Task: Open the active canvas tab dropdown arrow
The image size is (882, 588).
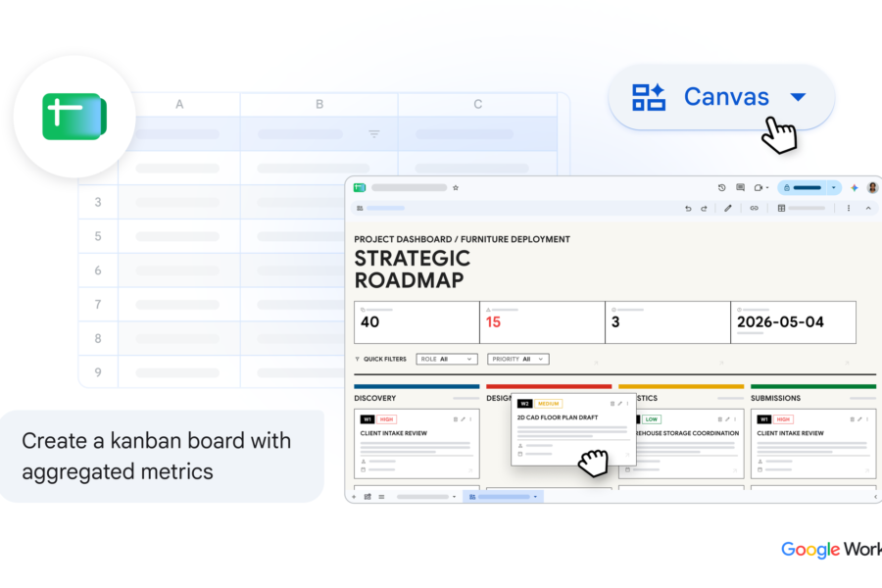Action: tap(535, 497)
